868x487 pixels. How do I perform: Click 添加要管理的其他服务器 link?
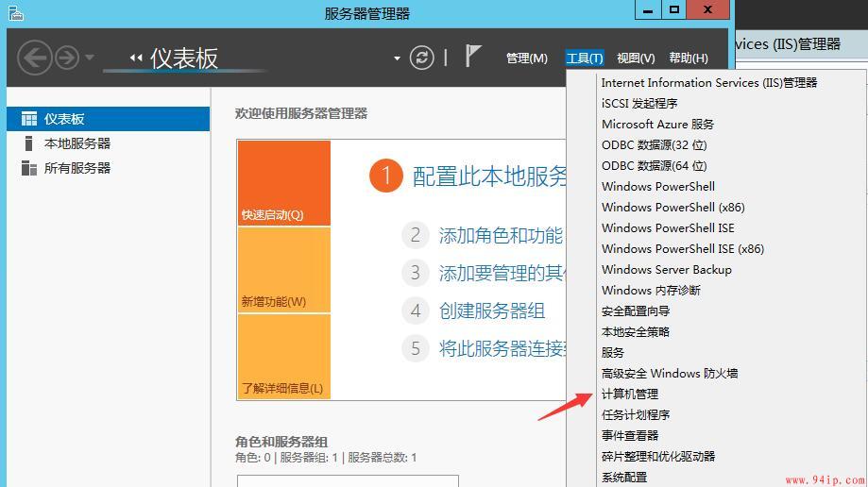click(502, 274)
